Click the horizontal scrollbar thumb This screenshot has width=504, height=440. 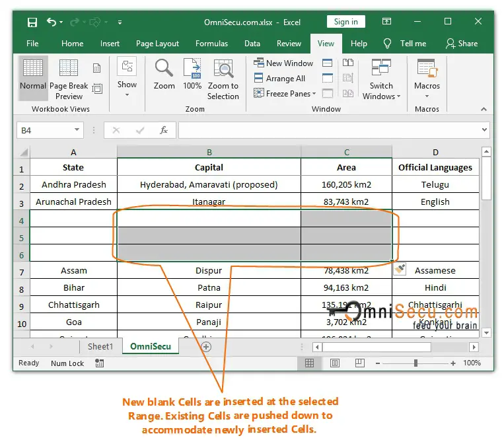coord(377,347)
